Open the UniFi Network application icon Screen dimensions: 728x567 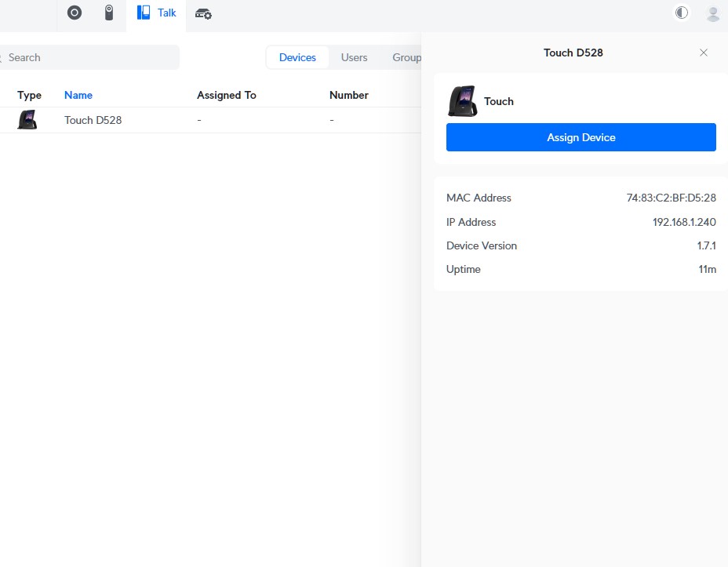[x=75, y=13]
